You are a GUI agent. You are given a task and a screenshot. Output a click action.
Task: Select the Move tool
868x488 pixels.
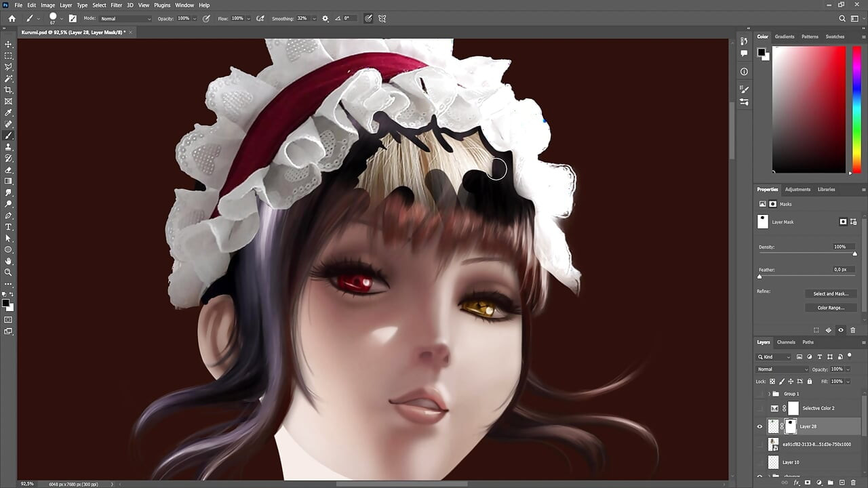tap(9, 44)
